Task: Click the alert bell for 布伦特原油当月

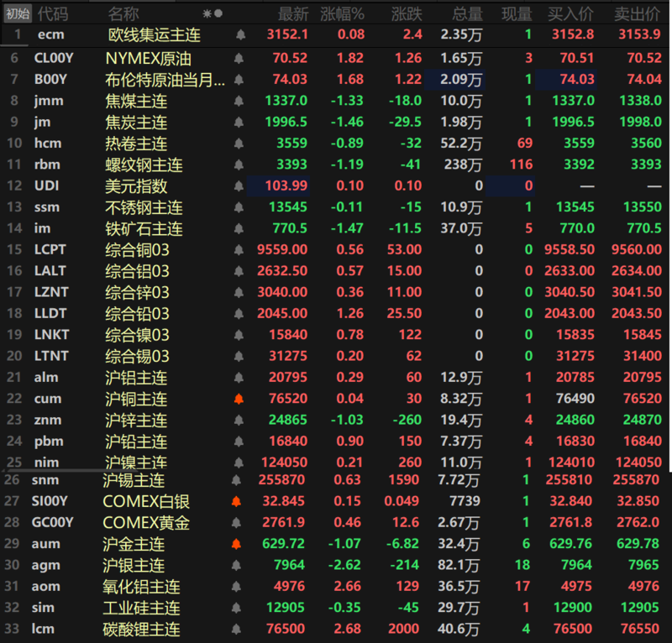Action: 239,80
